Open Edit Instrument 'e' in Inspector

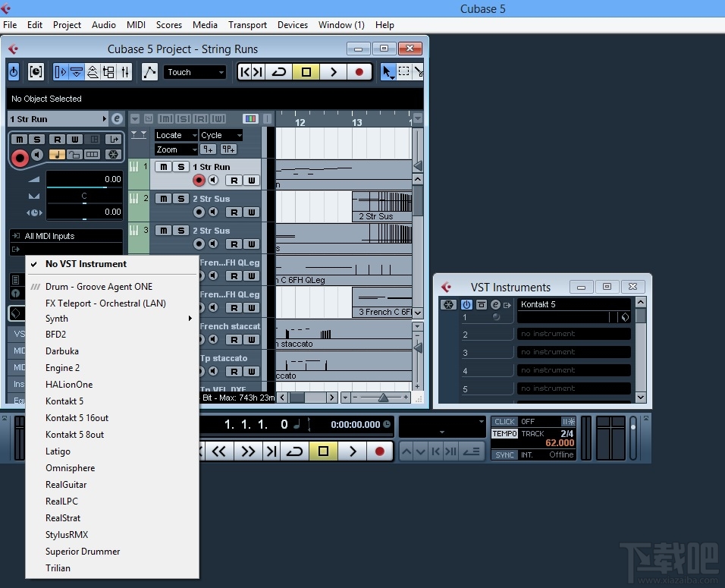[x=117, y=119]
